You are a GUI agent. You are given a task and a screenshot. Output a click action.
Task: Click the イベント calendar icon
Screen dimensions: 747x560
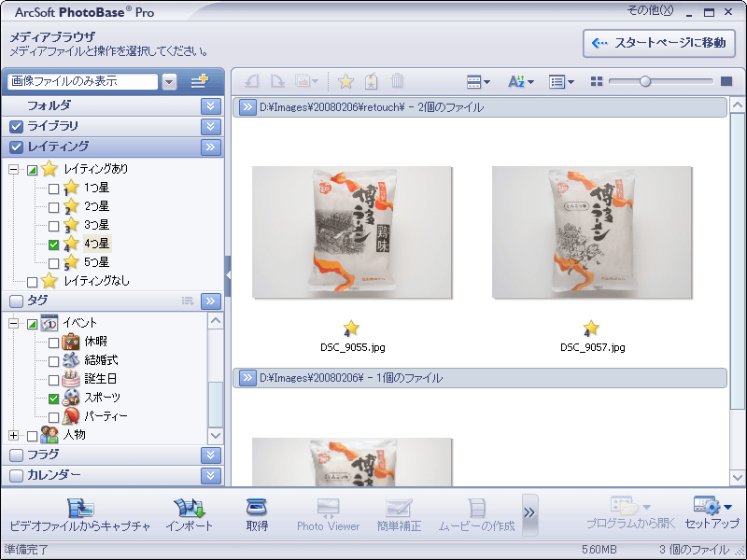point(49,323)
